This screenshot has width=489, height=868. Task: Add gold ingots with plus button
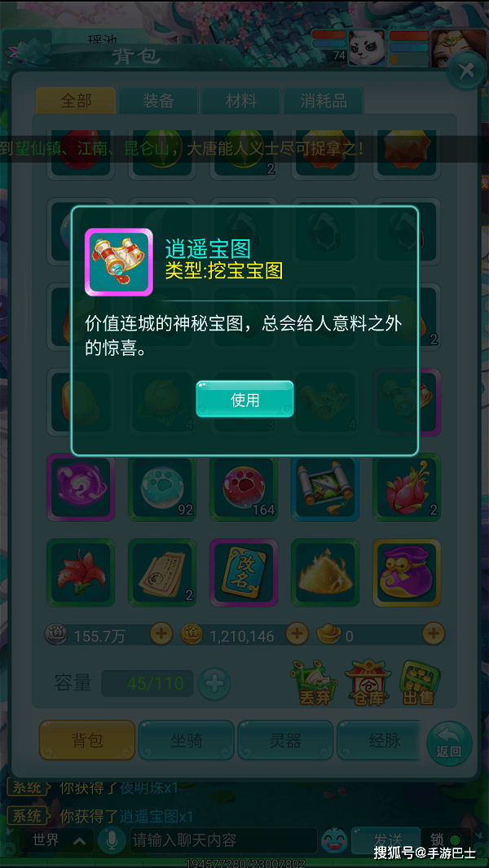(433, 633)
